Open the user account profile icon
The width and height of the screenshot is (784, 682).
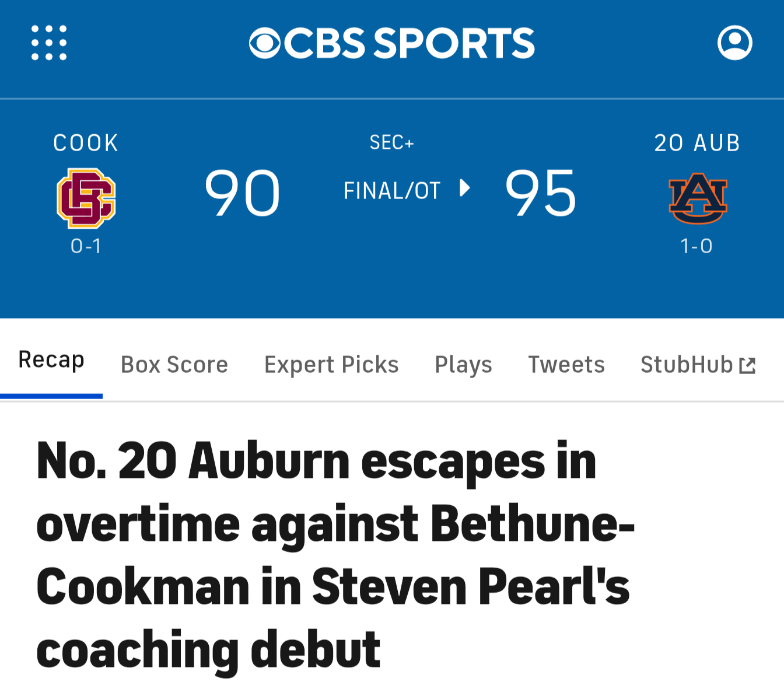(x=734, y=43)
